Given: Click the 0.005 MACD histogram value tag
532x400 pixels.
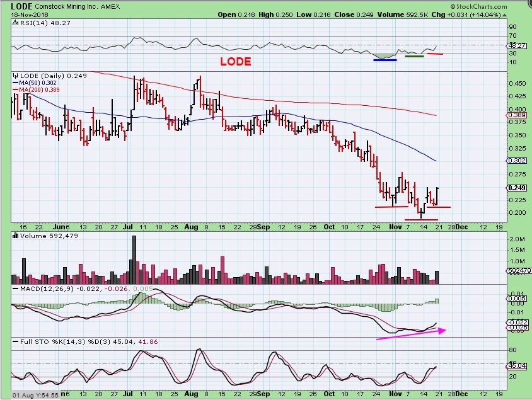Looking at the screenshot, I should [517, 299].
